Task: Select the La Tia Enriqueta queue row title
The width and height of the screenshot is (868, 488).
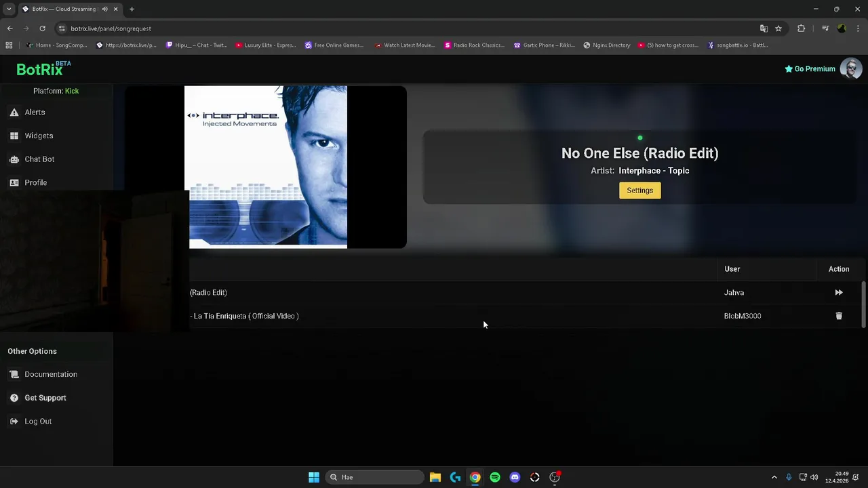Action: [245, 316]
